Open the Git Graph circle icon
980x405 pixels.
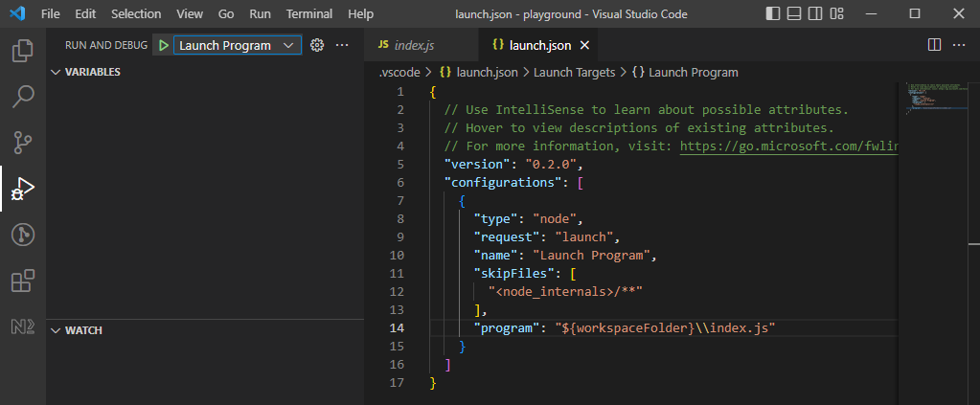pos(22,235)
